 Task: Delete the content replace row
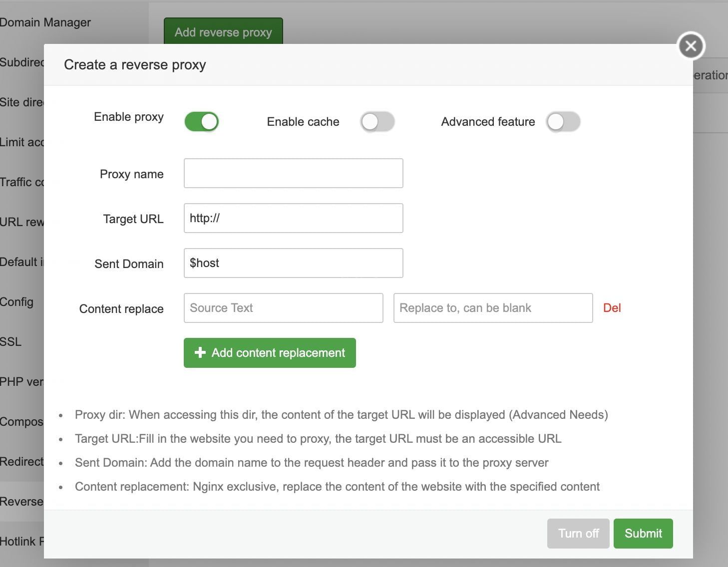[x=612, y=308]
